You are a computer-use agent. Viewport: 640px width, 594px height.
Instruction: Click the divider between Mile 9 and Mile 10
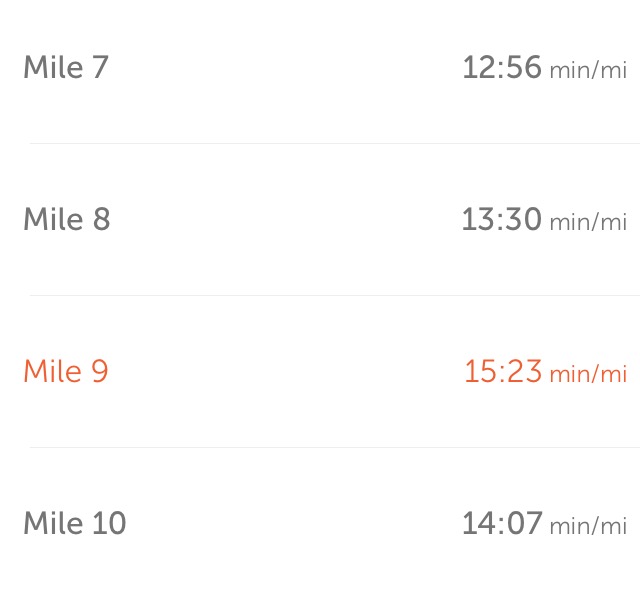(335, 447)
